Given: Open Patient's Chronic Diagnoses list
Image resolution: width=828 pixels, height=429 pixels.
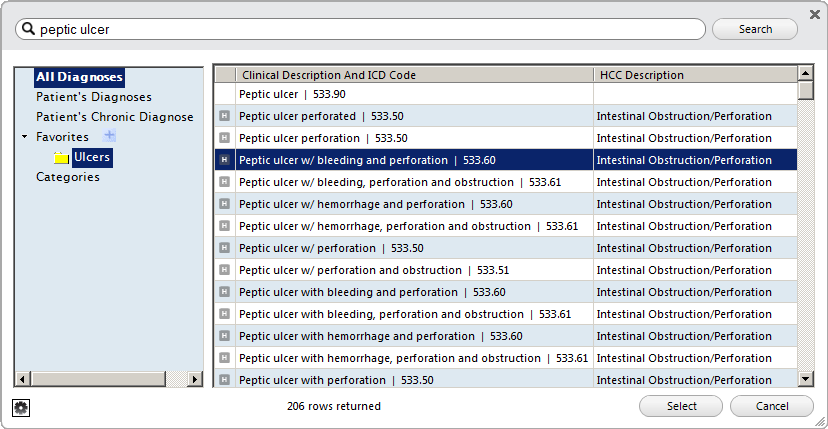Looking at the screenshot, I should click(x=115, y=117).
